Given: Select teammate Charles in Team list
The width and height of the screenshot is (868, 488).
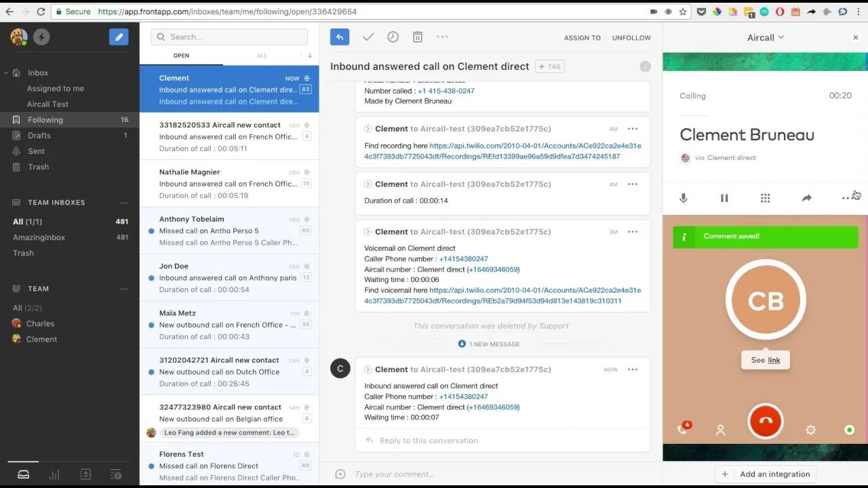Looking at the screenshot, I should pyautogui.click(x=40, y=324).
